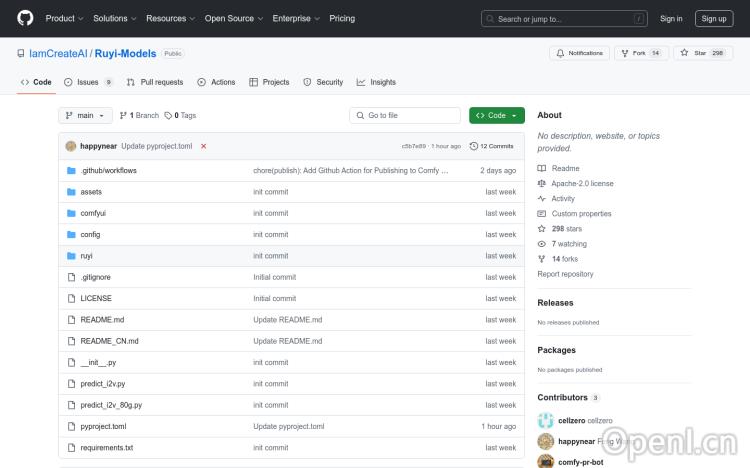Viewport: 750px width, 468px height.
Task: Expand the main branch dropdown
Action: 86,116
